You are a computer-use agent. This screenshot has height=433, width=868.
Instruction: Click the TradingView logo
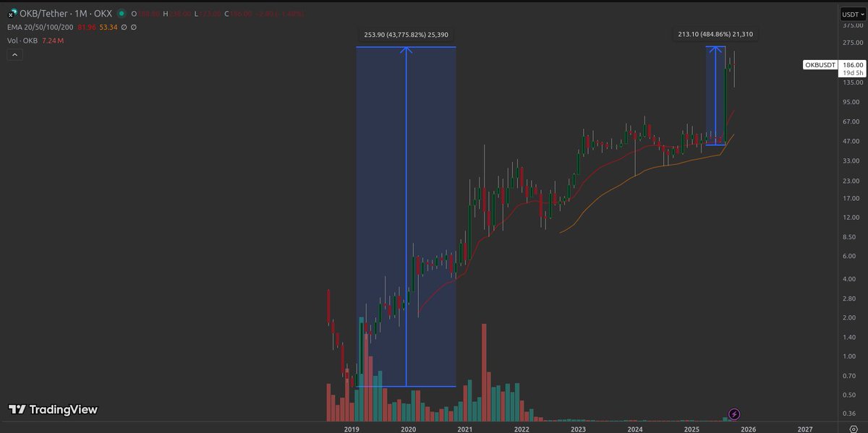[53, 409]
